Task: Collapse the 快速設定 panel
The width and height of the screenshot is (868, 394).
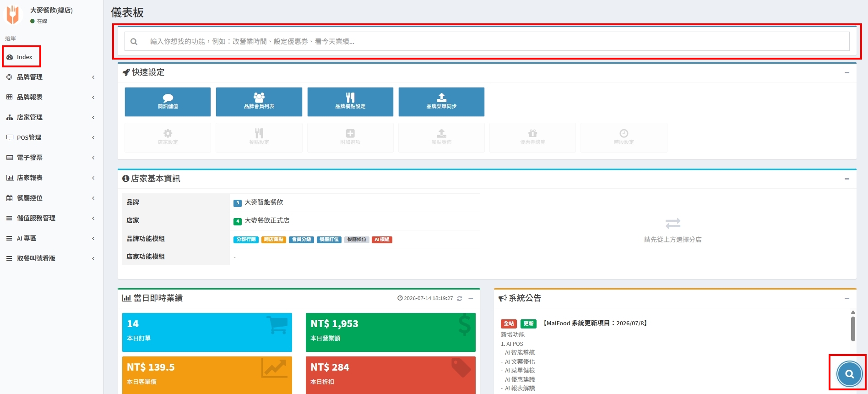Action: (847, 72)
